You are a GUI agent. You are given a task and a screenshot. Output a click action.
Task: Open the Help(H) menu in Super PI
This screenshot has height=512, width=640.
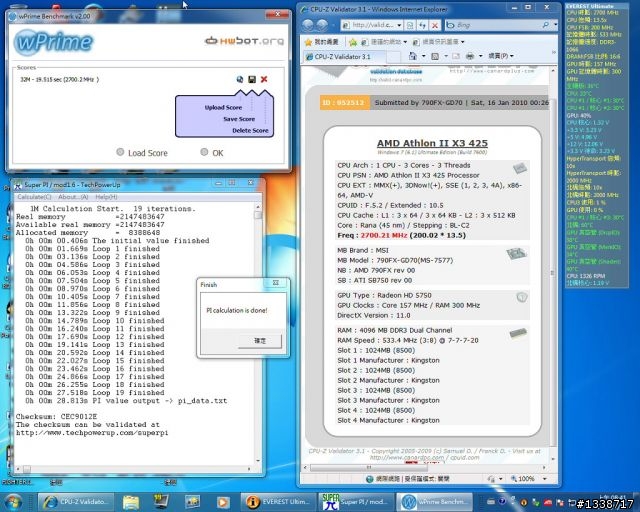pyautogui.click(x=106, y=197)
